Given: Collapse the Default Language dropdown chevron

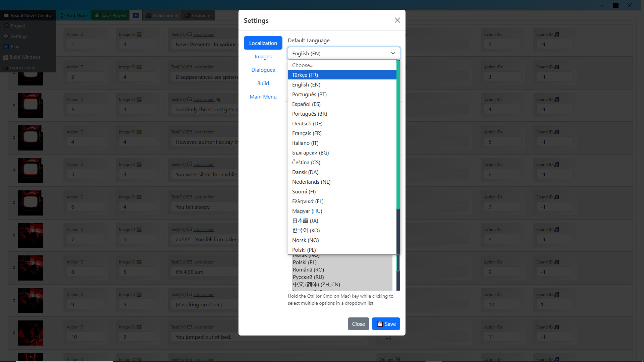Looking at the screenshot, I should (x=393, y=53).
